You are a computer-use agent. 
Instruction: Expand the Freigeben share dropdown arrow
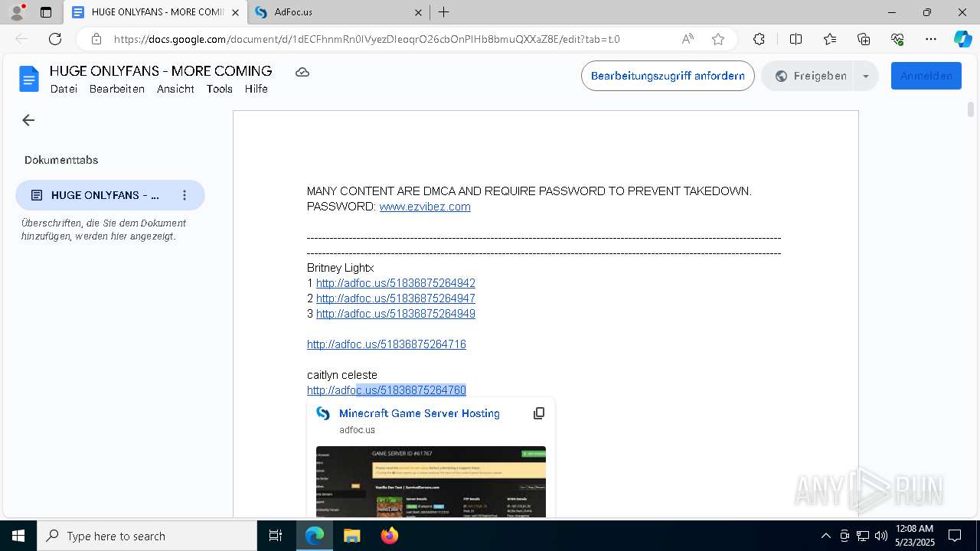pyautogui.click(x=866, y=76)
